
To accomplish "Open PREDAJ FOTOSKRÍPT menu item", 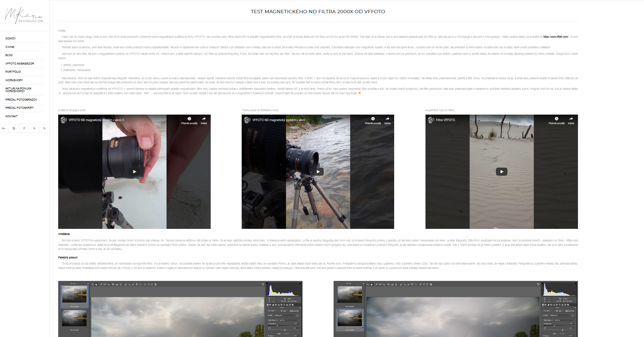I will pyautogui.click(x=20, y=108).
